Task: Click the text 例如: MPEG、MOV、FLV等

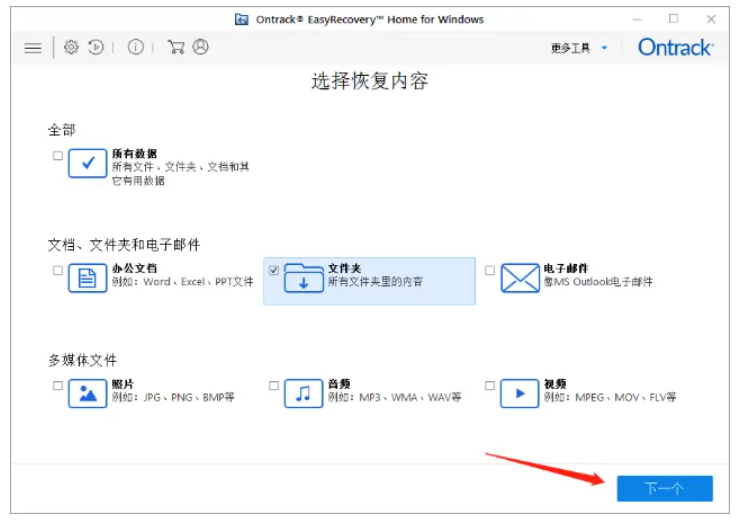Action: [610, 398]
